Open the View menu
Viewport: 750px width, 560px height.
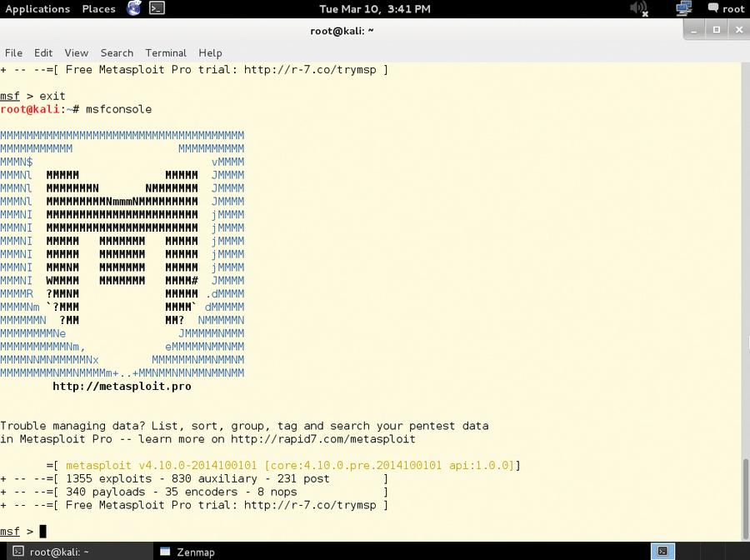click(x=77, y=53)
